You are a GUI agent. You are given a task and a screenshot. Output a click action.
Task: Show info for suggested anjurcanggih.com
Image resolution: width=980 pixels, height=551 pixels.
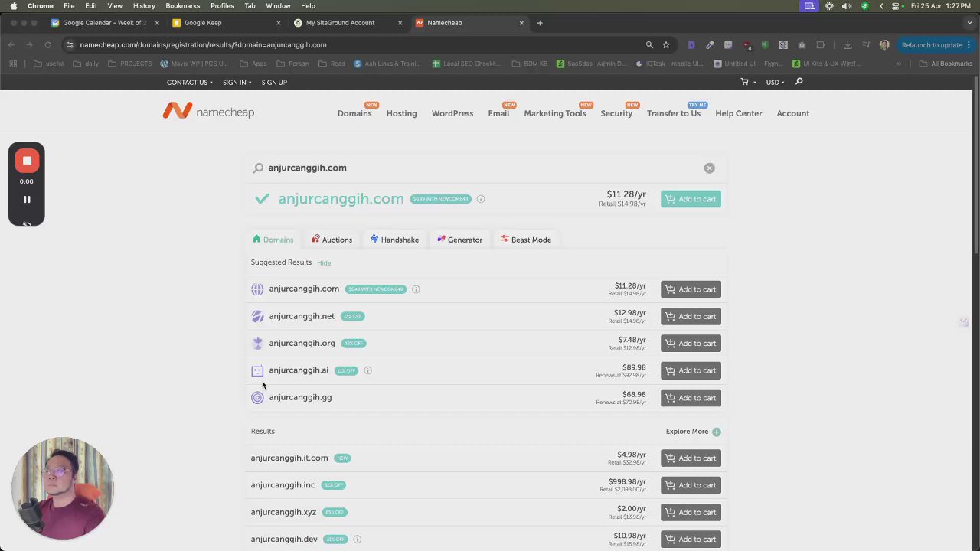[x=416, y=289]
